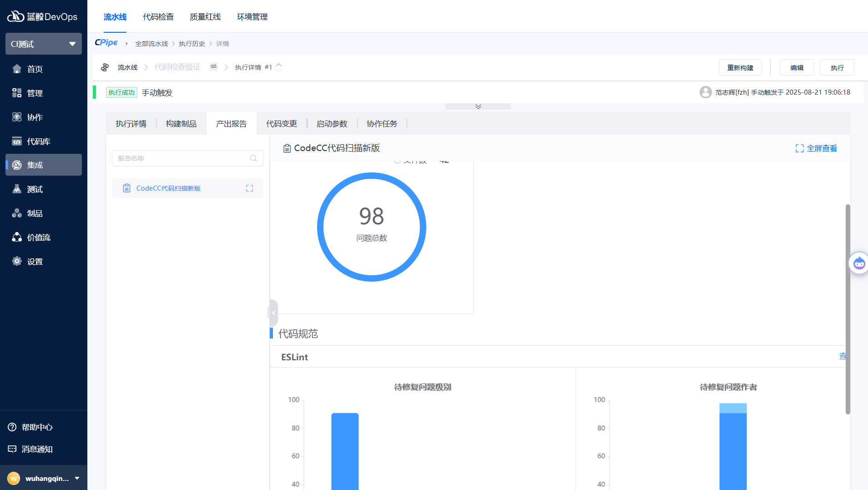Click the pipeline switch icon after 代码检查验证
Screen dimensions: 868x490
click(x=213, y=67)
